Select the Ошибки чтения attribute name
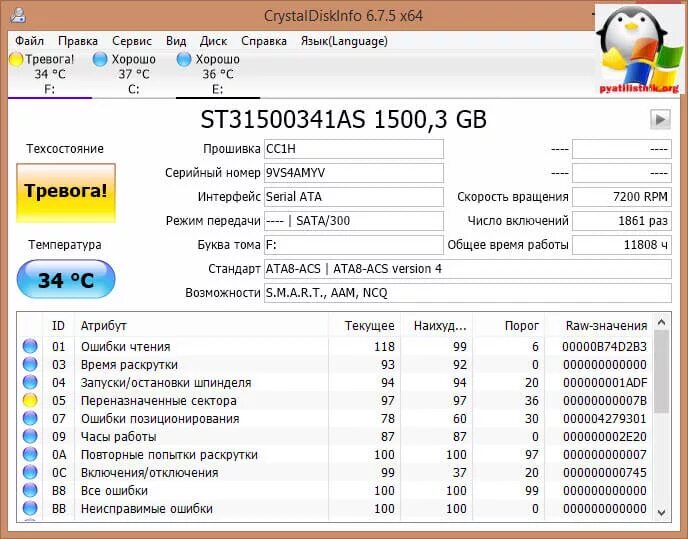 point(125,347)
